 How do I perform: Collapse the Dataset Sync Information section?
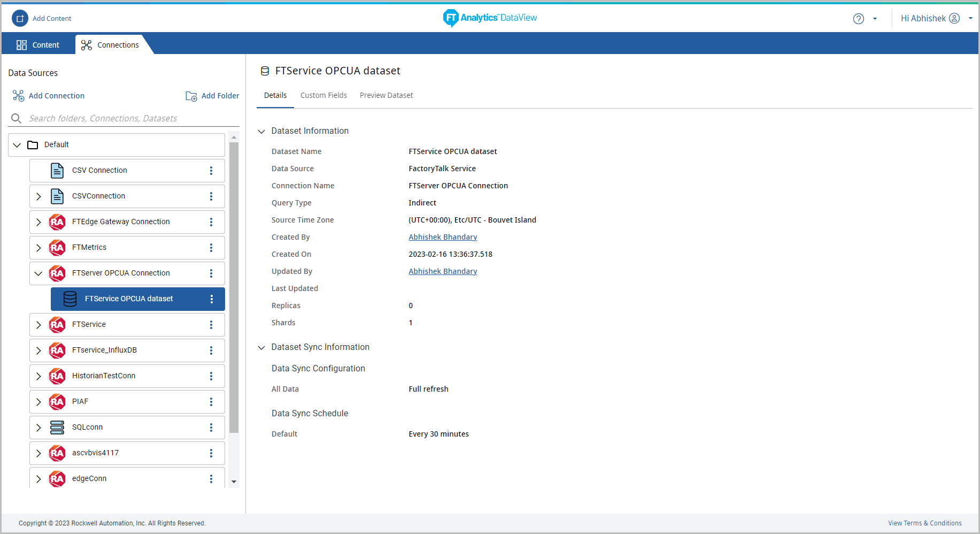(x=261, y=348)
